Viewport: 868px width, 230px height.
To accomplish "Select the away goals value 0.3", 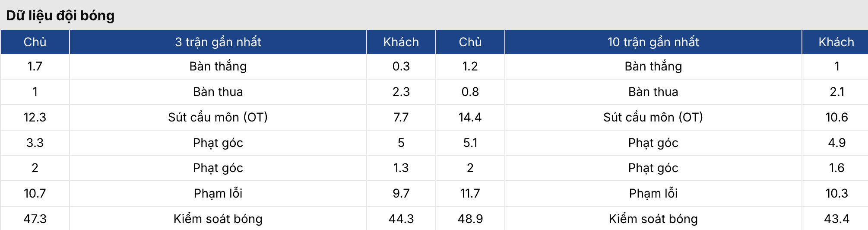I will (x=401, y=66).
